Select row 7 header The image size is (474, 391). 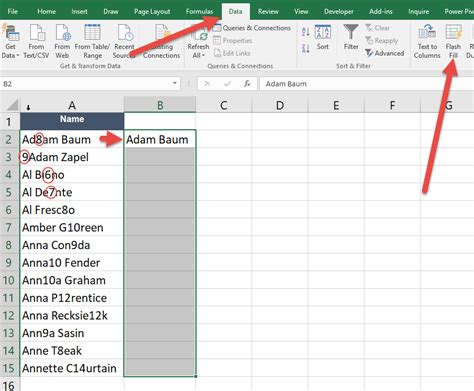9,228
